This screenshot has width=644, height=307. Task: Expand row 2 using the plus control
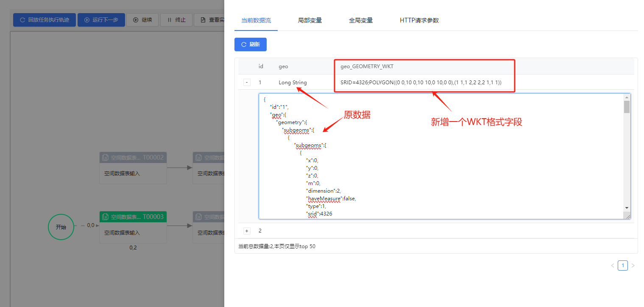coord(247,231)
